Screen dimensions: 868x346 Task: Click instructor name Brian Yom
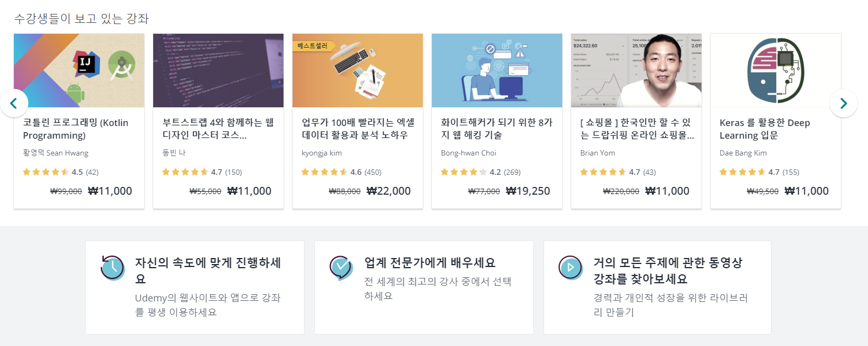click(x=597, y=153)
